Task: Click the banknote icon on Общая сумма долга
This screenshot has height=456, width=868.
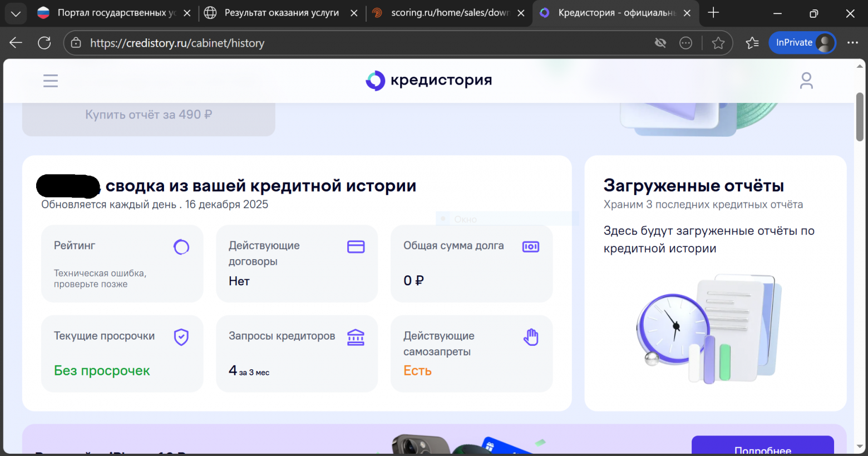Action: pos(530,246)
